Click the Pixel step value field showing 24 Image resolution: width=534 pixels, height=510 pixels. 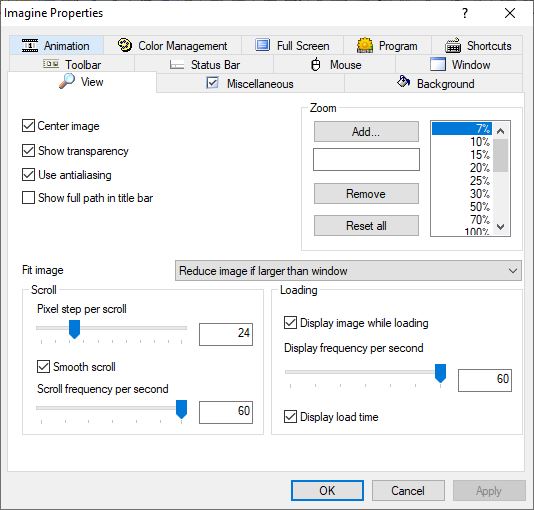tap(226, 334)
